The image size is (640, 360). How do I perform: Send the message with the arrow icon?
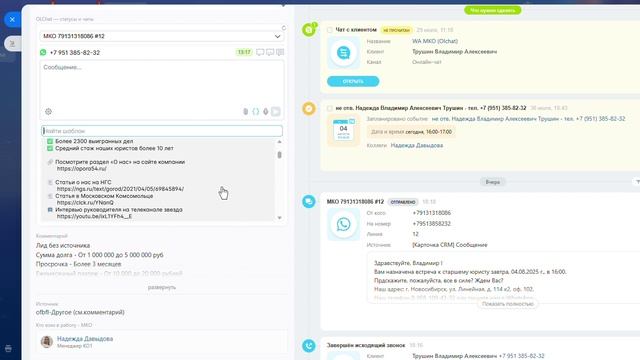(x=276, y=111)
